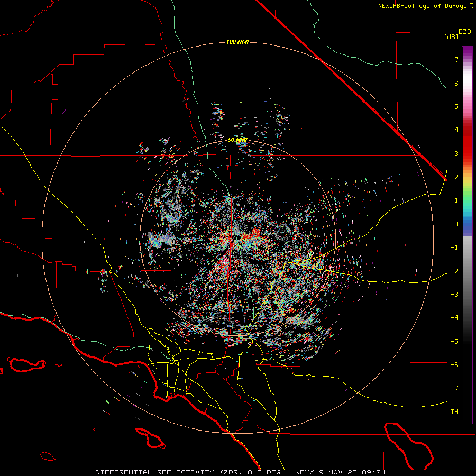The height and width of the screenshot is (476, 476).
Task: Click the 3 value on the color scale
Action: (456, 153)
